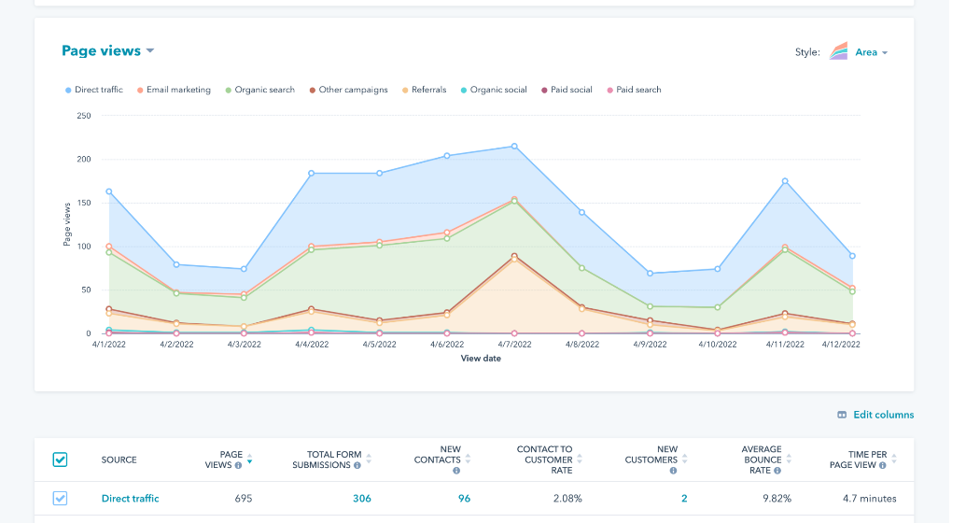
Task: Click the New Contacts info icon
Action: coord(456,471)
